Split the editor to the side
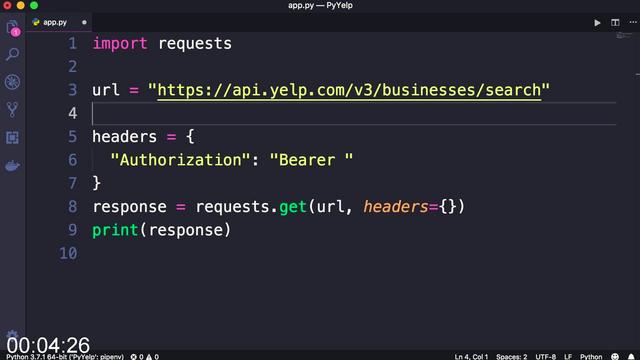This screenshot has width=640, height=360. point(615,22)
